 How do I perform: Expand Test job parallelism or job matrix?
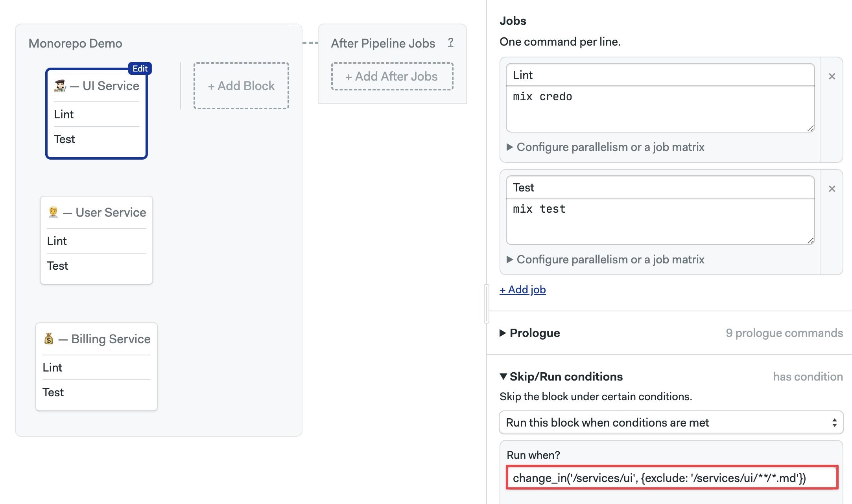[606, 259]
